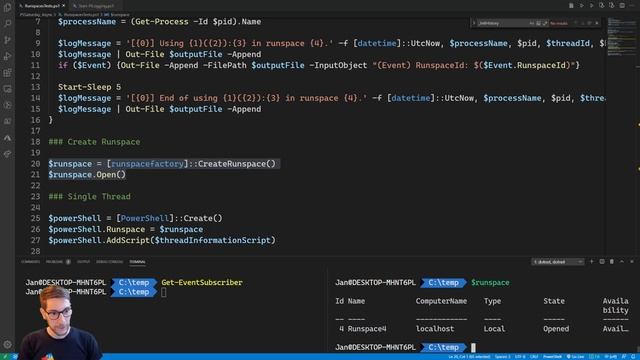Toggle Find in Selection in find widget
Viewport: 640px width, 360px height.
tap(589, 23)
